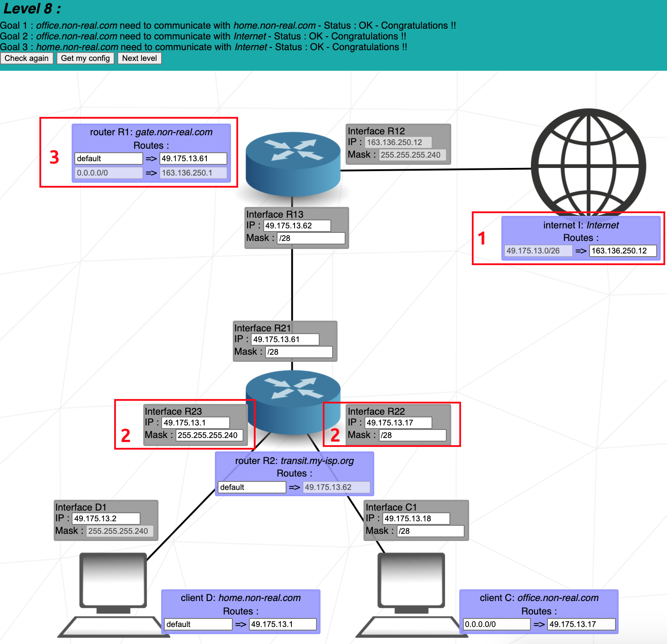Click the 'router R2: transit.my-isp.org' title
667x644 pixels.
295,461
